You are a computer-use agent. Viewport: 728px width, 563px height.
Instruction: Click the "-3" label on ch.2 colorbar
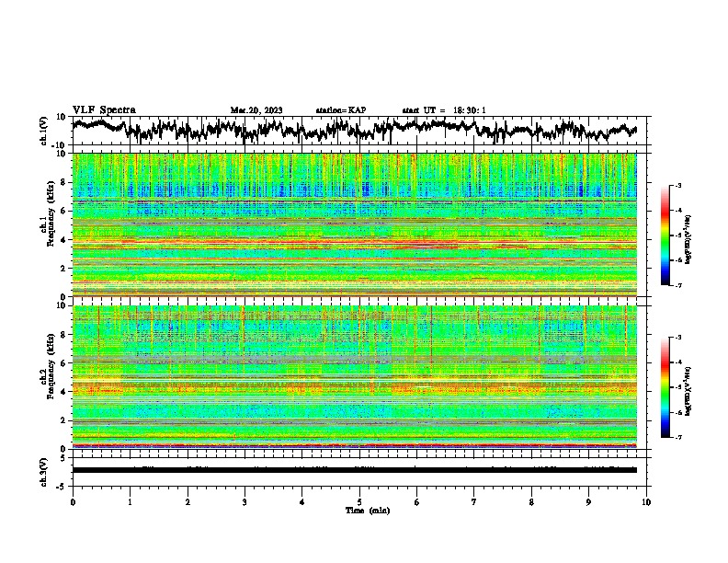tap(678, 338)
